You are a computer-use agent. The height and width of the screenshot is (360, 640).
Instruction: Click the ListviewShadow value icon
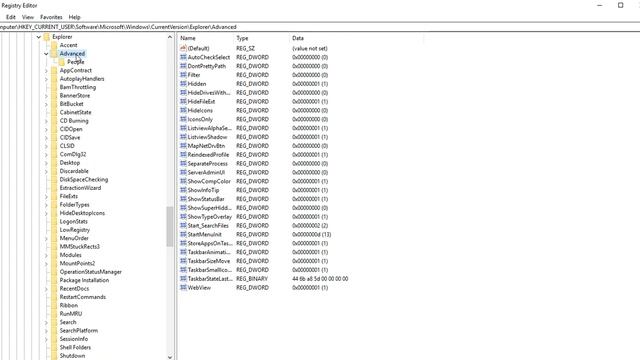tap(183, 137)
